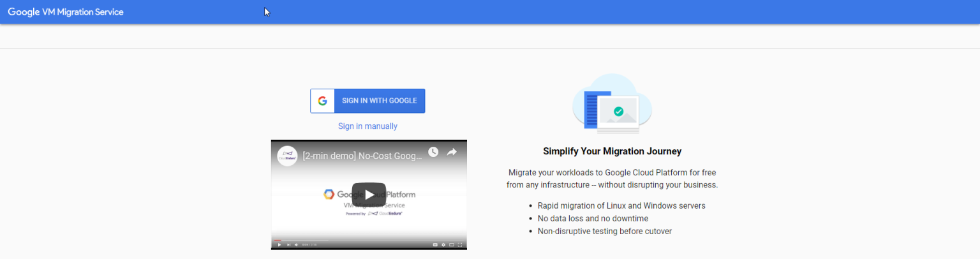Click the Watch later clock icon

coord(433,152)
